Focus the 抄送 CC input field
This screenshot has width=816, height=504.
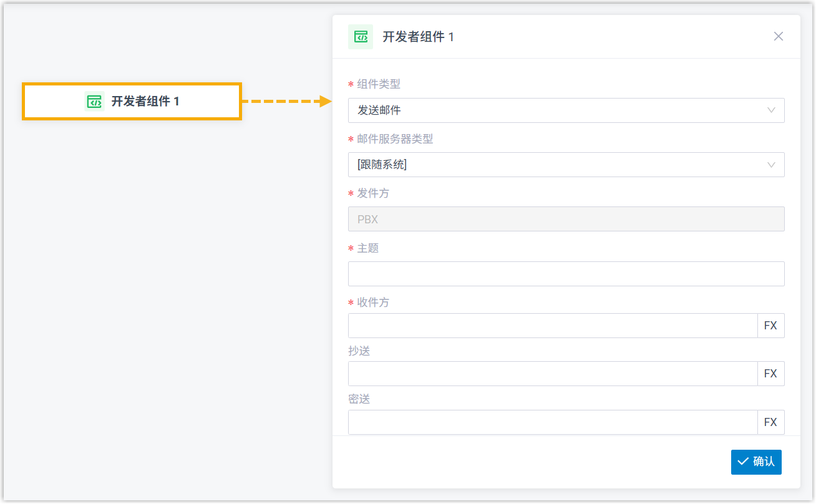click(x=552, y=374)
